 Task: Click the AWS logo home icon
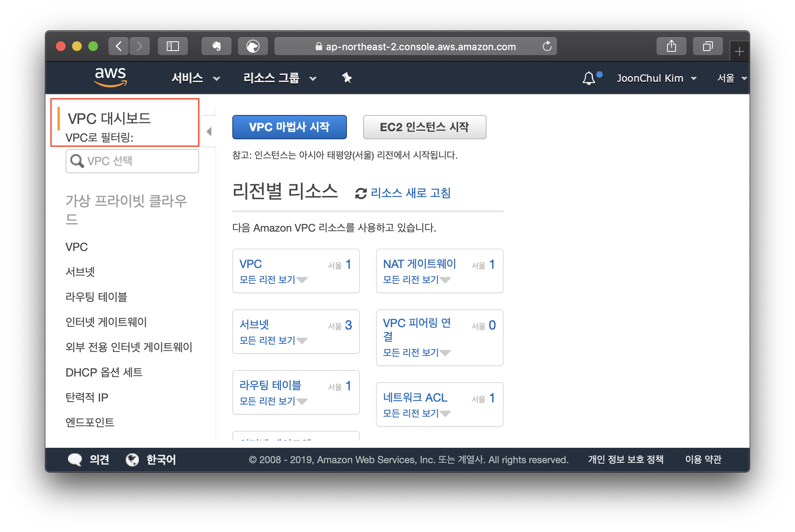110,77
